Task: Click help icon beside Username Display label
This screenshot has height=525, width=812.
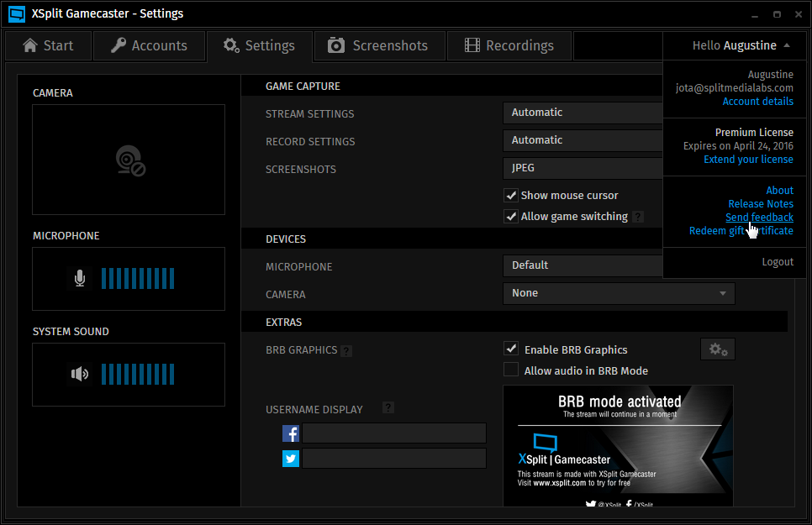Action: tap(388, 407)
